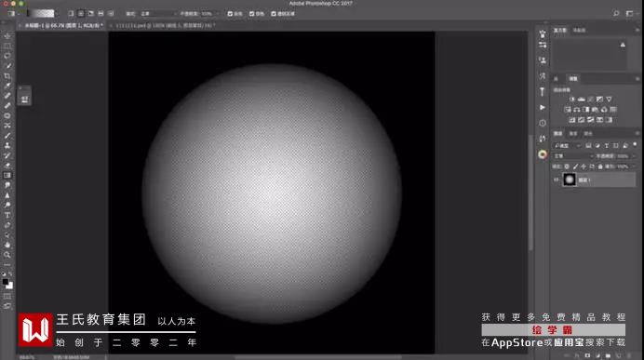Add a Color Balance adjustment layer
The height and width of the screenshot is (360, 644).
click(577, 110)
